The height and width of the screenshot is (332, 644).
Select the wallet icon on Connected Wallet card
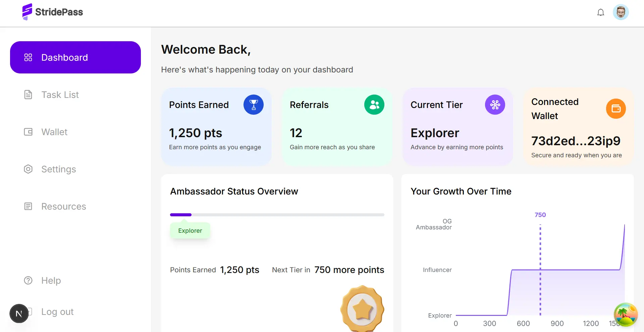click(x=616, y=108)
